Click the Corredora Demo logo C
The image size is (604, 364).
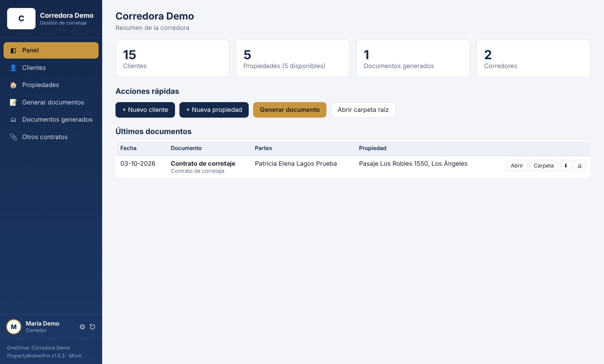point(21,18)
